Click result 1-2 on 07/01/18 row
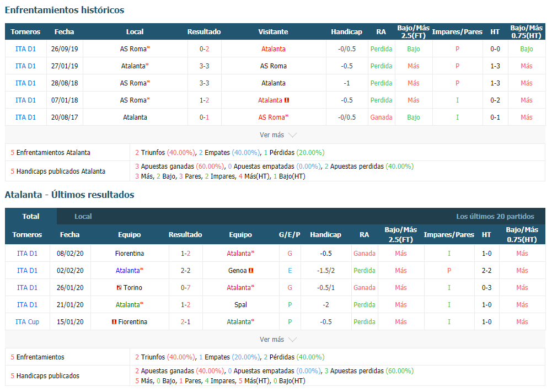552x392 pixels. coord(204,100)
